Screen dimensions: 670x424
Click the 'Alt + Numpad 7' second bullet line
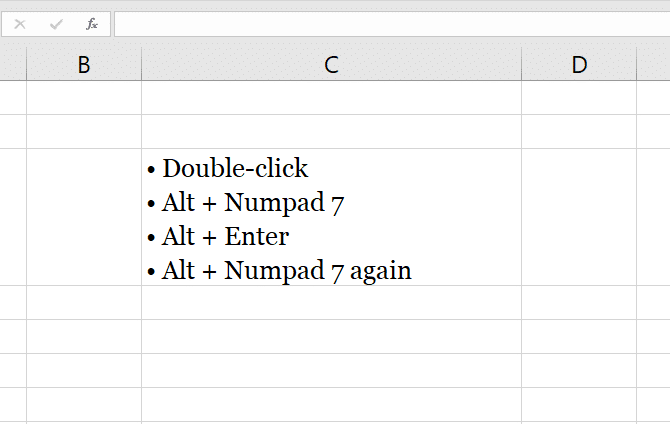(245, 203)
